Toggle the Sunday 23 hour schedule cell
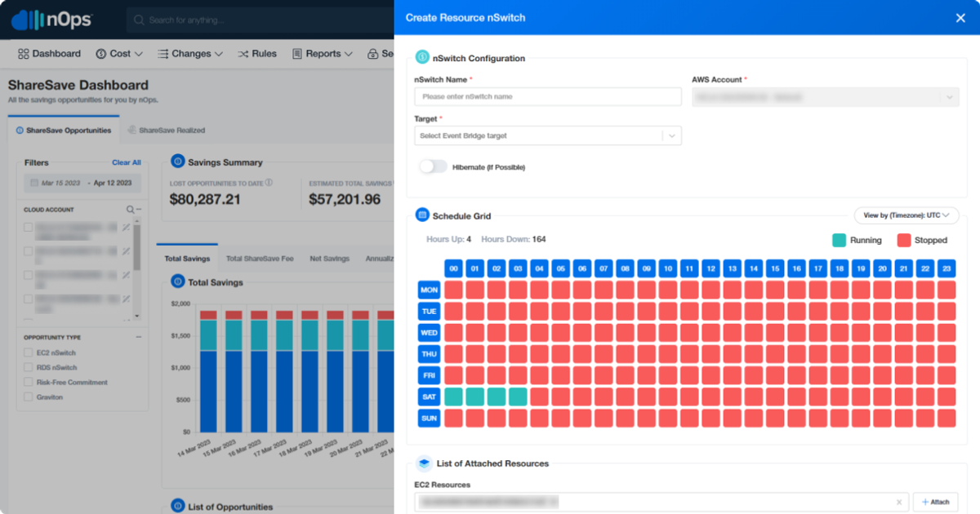 (947, 418)
